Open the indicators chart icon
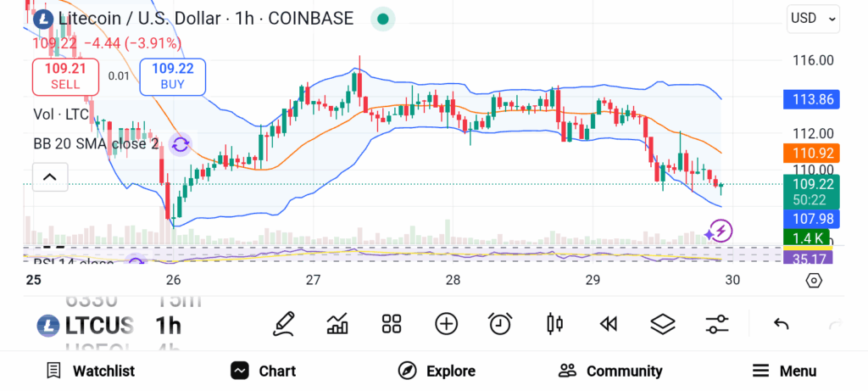This screenshot has width=868, height=391. pos(337,323)
